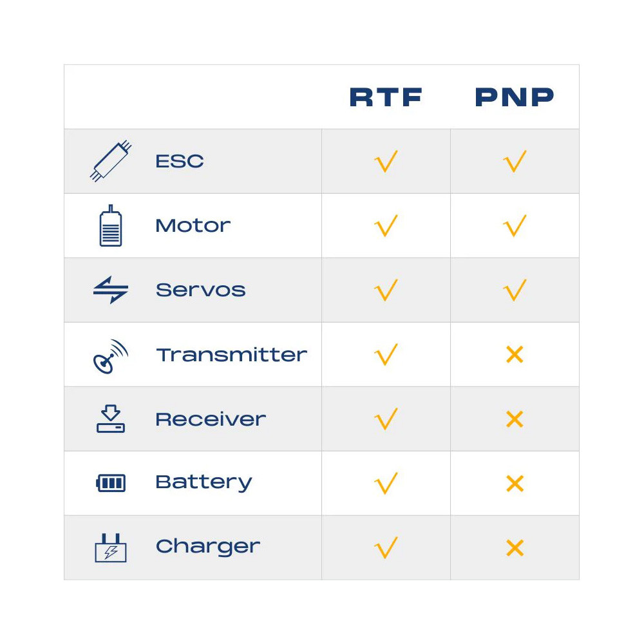Click the Receiver label text

point(211,419)
